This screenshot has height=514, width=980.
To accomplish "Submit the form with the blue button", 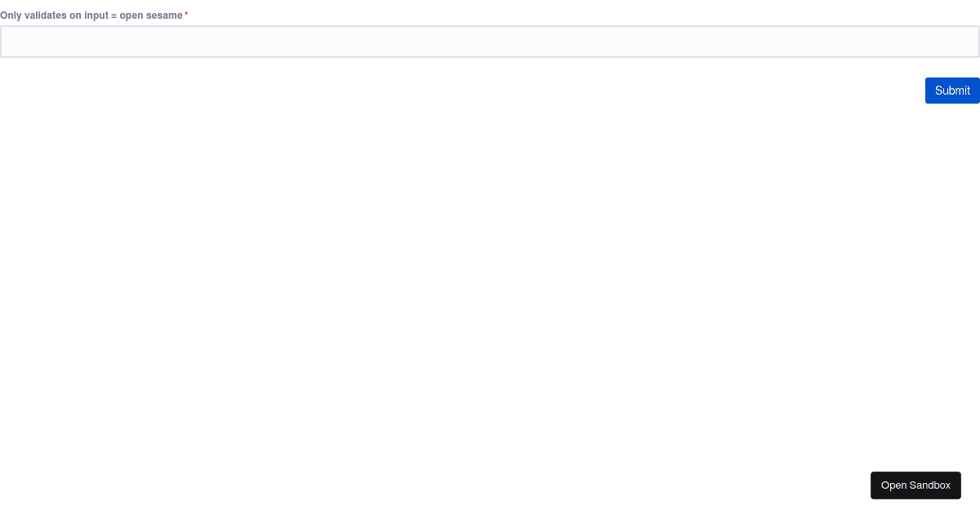I will coord(952,91).
